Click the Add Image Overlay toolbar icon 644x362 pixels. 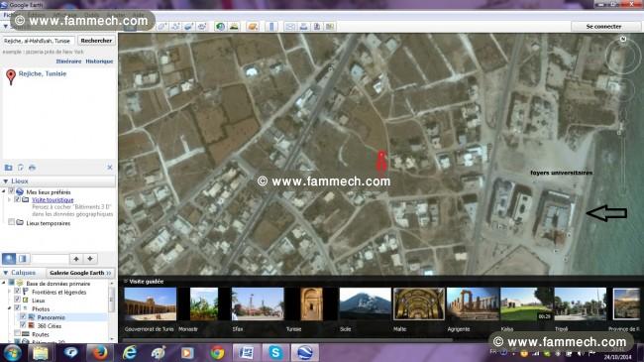pos(188,27)
